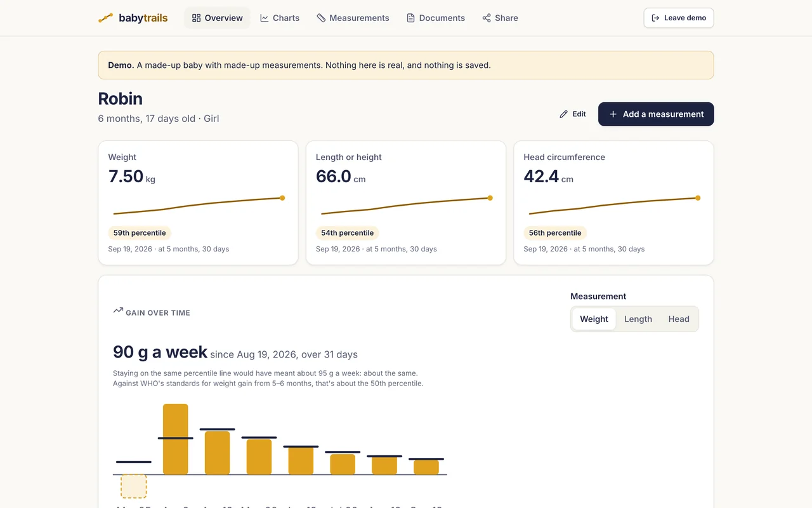Leave the demo
Viewport: 812px width, 508px height.
(x=679, y=18)
